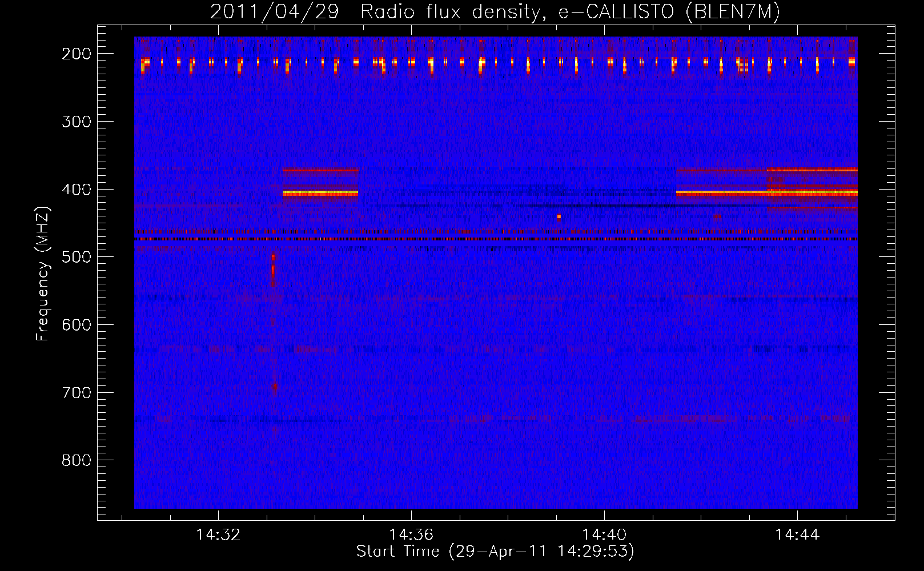Click the 14:40 time tick label
924x571 pixels.
coord(604,534)
